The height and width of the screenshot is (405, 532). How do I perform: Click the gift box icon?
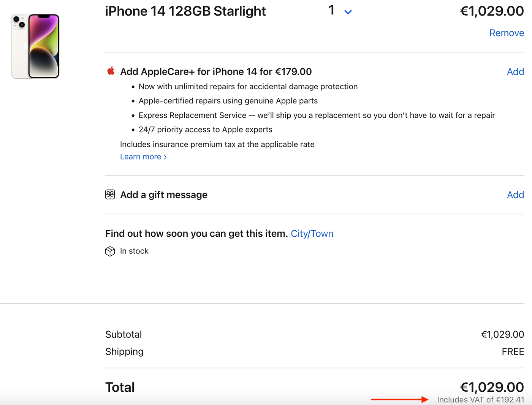(x=110, y=195)
